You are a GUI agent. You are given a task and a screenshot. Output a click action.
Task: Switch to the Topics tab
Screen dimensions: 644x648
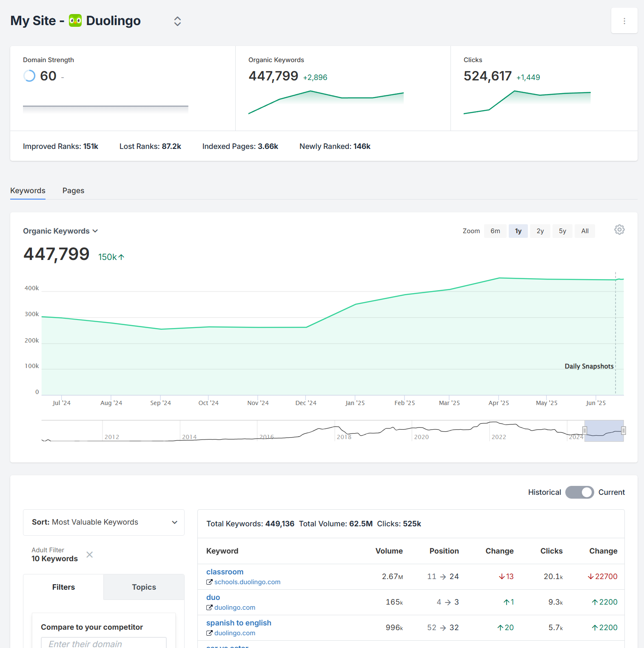(x=144, y=587)
